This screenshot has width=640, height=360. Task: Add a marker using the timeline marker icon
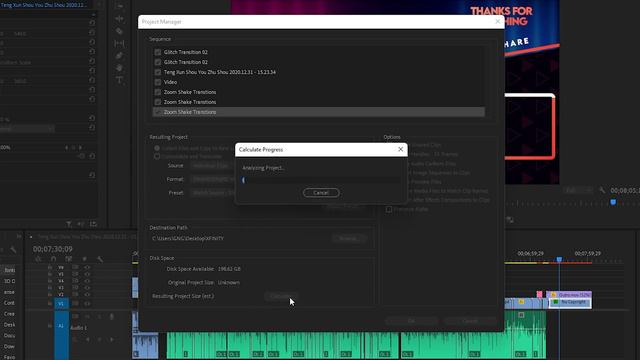[84, 259]
